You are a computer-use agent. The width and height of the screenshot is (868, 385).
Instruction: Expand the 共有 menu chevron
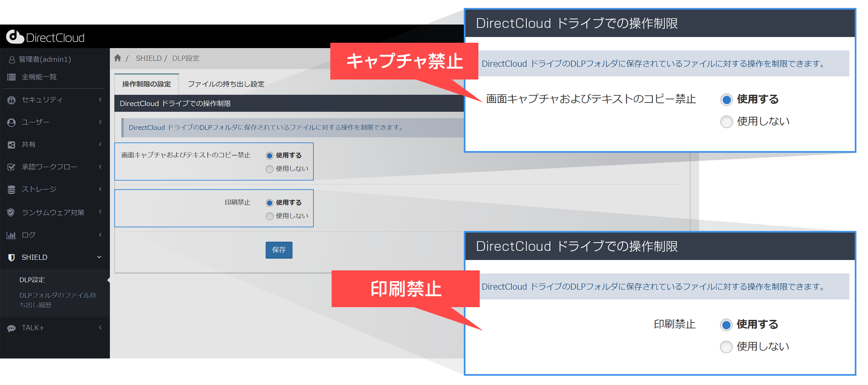click(100, 144)
